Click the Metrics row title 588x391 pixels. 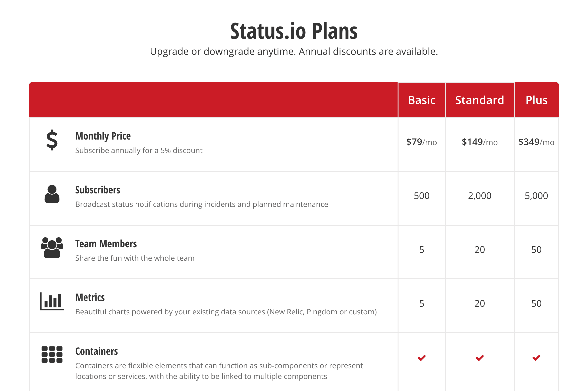pyautogui.click(x=90, y=297)
